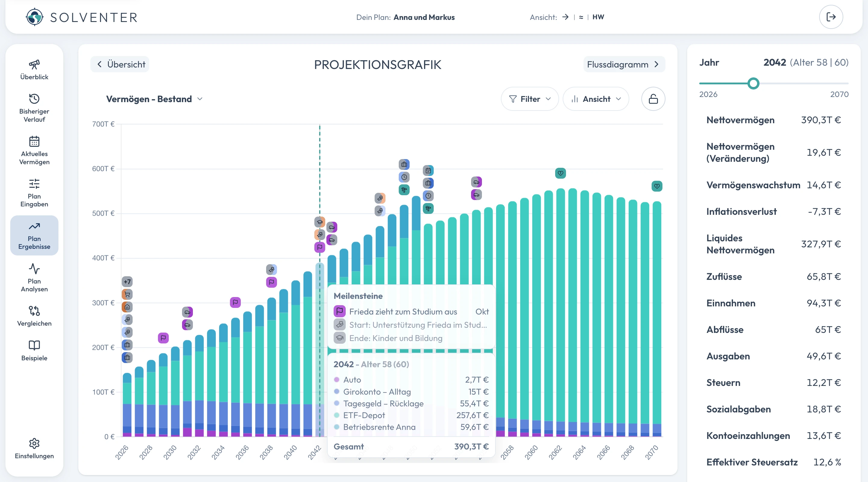
Task: Click the heart milestone icon at 2062
Action: coord(560,173)
